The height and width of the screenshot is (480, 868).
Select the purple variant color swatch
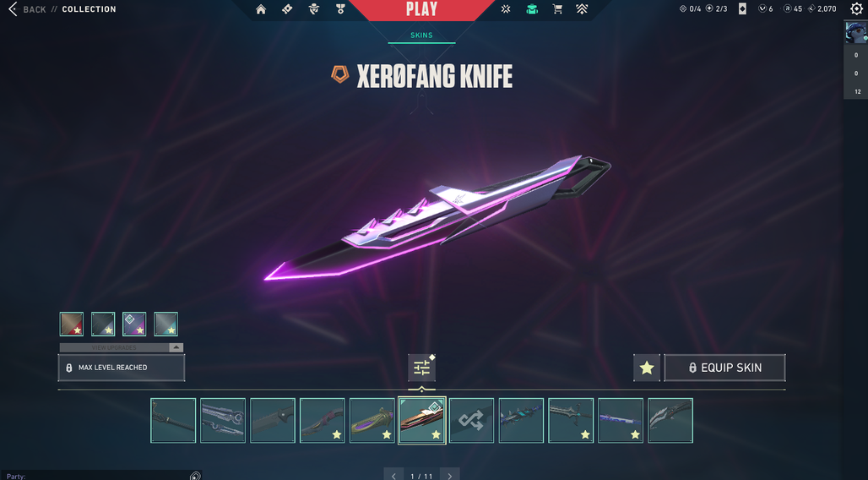point(134,325)
